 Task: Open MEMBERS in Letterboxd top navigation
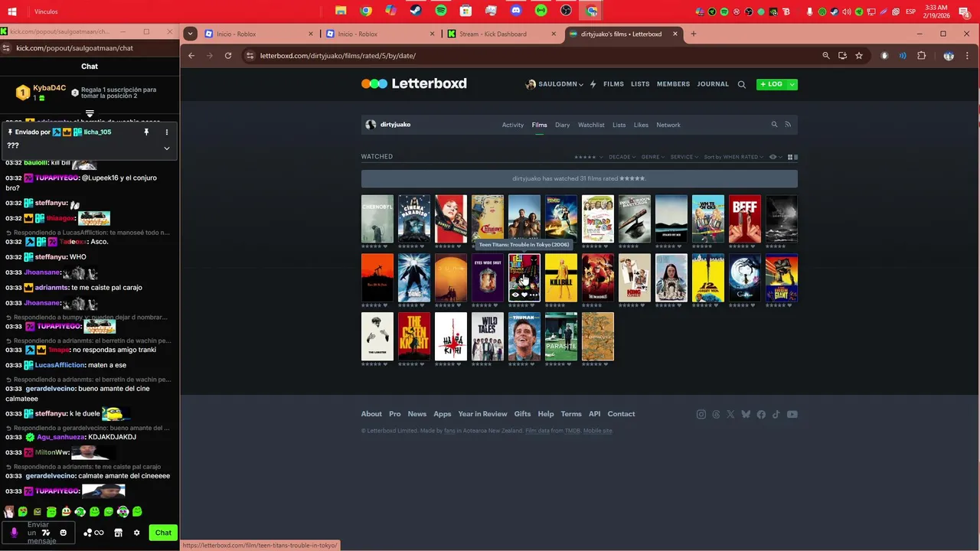click(x=673, y=84)
